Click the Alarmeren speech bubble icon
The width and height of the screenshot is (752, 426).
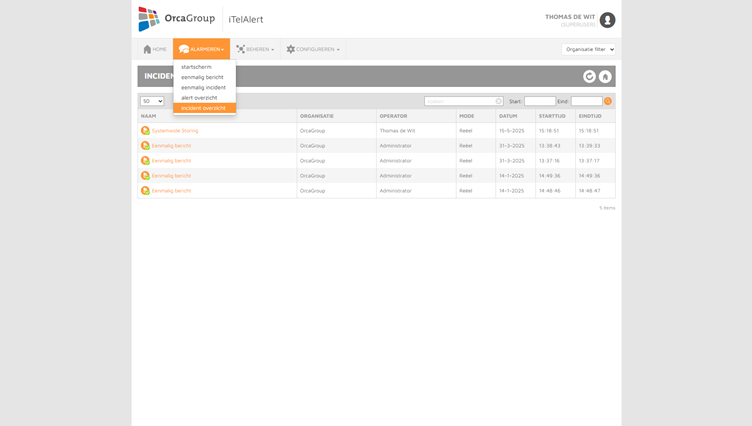coord(184,49)
